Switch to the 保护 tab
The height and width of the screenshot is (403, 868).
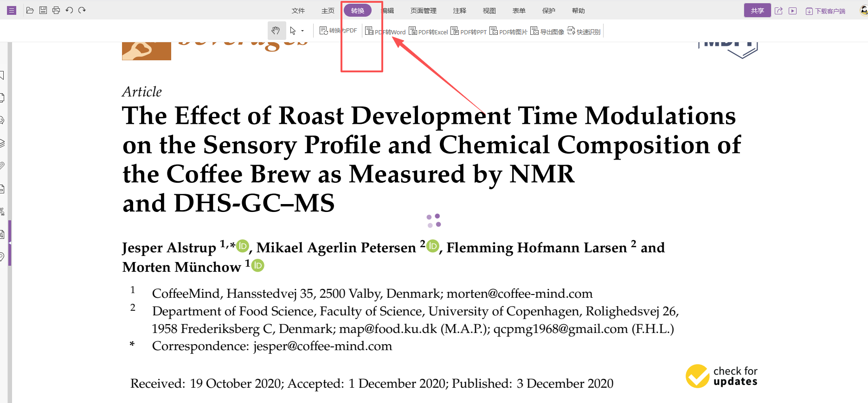coord(549,11)
